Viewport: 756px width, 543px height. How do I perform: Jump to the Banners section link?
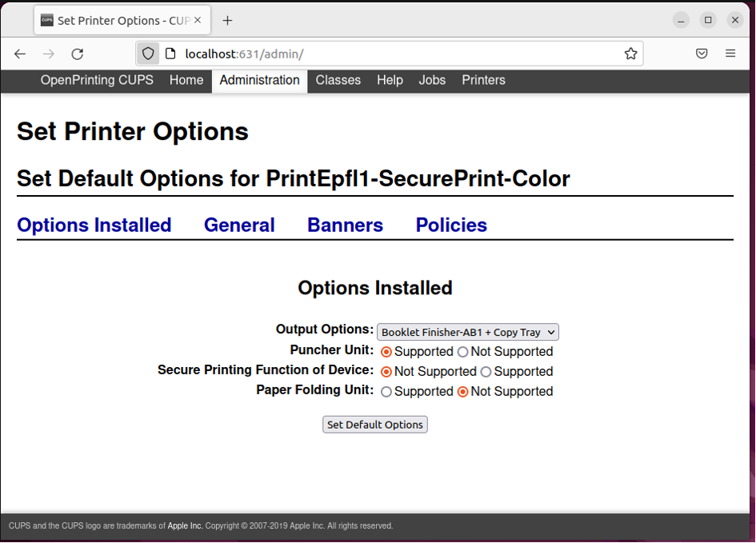345,226
